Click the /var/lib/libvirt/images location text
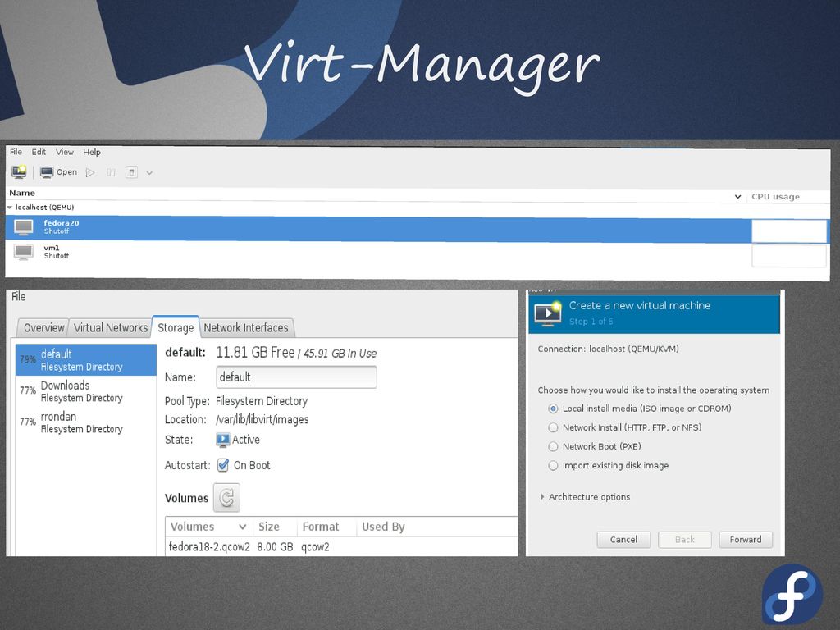840x630 pixels. pos(262,419)
